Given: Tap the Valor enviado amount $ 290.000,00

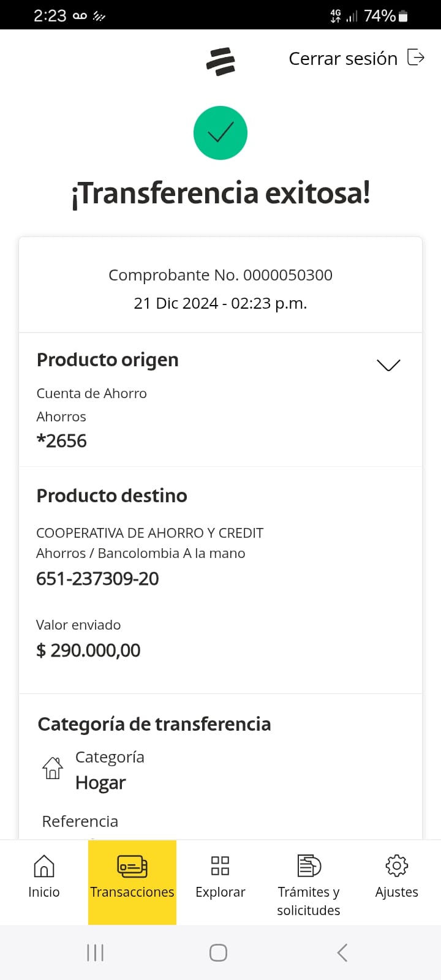Looking at the screenshot, I should 88,650.
